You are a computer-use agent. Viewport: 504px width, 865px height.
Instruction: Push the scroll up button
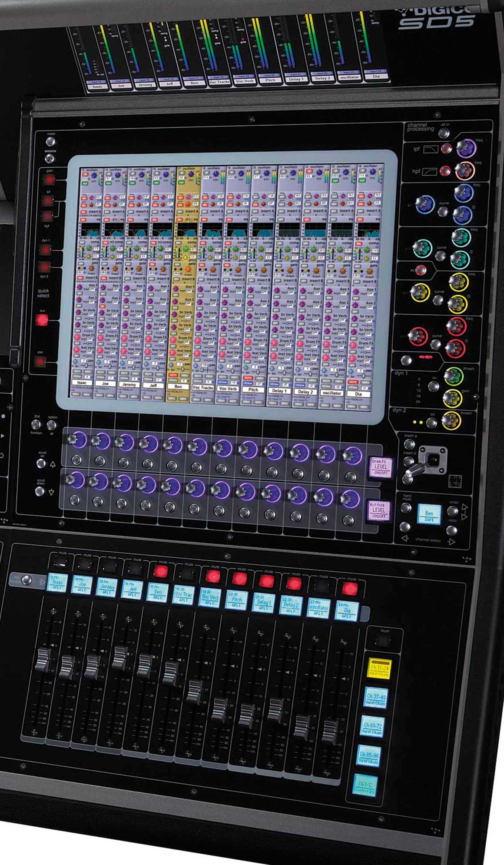[41, 463]
